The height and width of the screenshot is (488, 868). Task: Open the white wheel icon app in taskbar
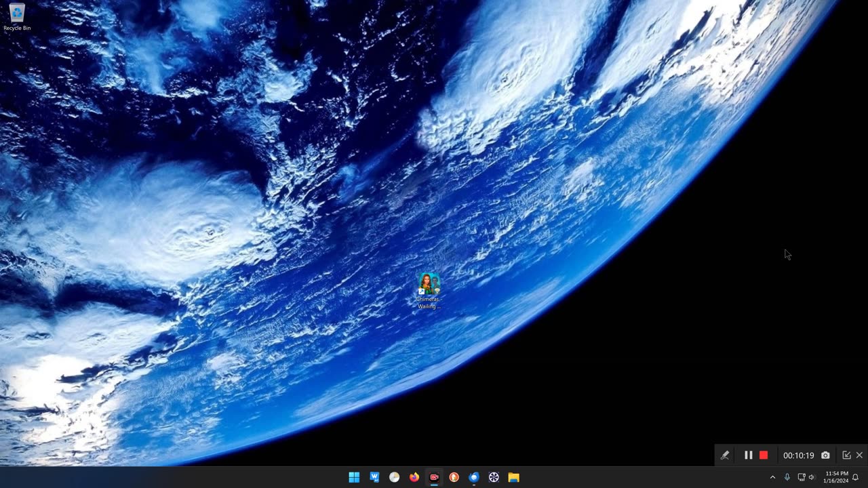[494, 477]
